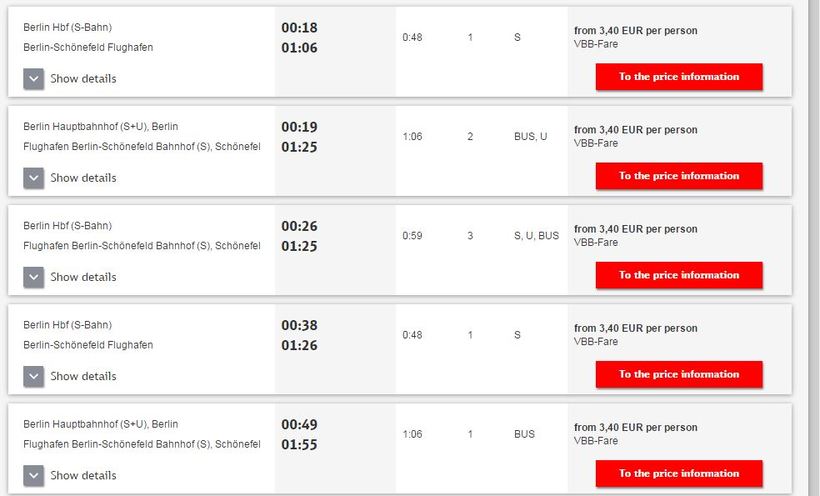Screen dimensions: 820x496
Task: Expand details chevron for 00:38 departure
Action: coord(33,377)
